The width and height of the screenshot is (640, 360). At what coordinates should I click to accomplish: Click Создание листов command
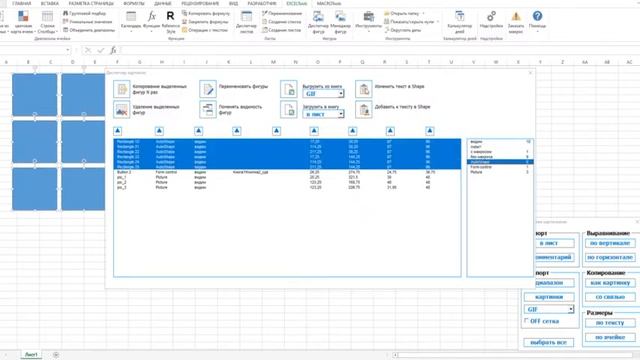[x=282, y=30]
